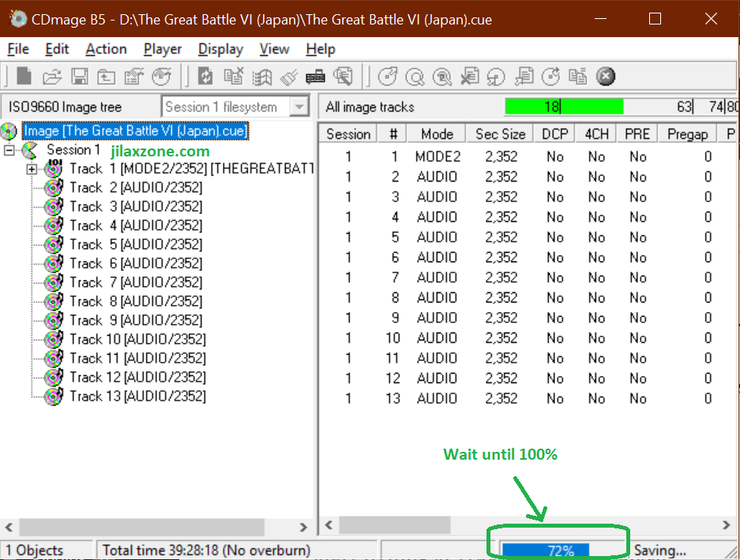Select Track 2 [AUDIO/2352] in the tree

(136, 187)
